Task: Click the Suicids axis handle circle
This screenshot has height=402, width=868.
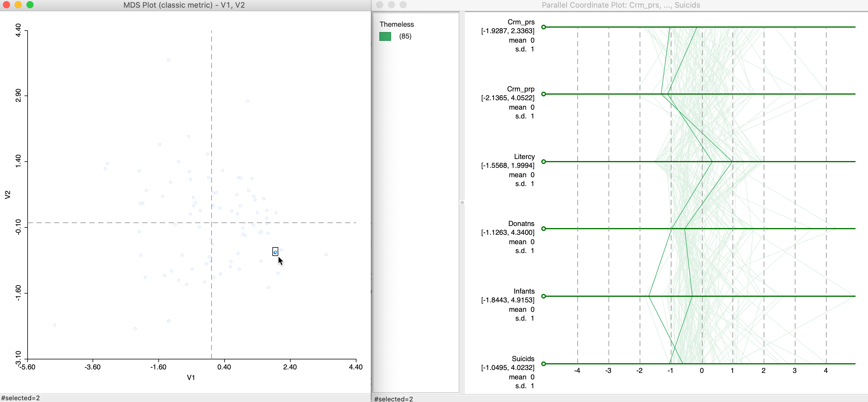Action: 544,364
